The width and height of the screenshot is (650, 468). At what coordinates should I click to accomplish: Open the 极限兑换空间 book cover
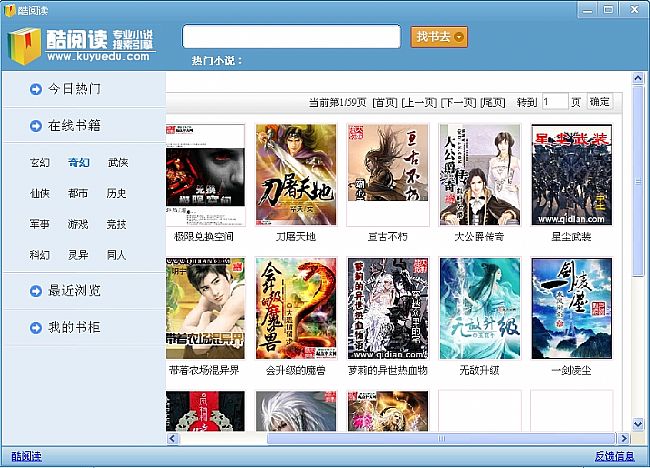pyautogui.click(x=205, y=175)
